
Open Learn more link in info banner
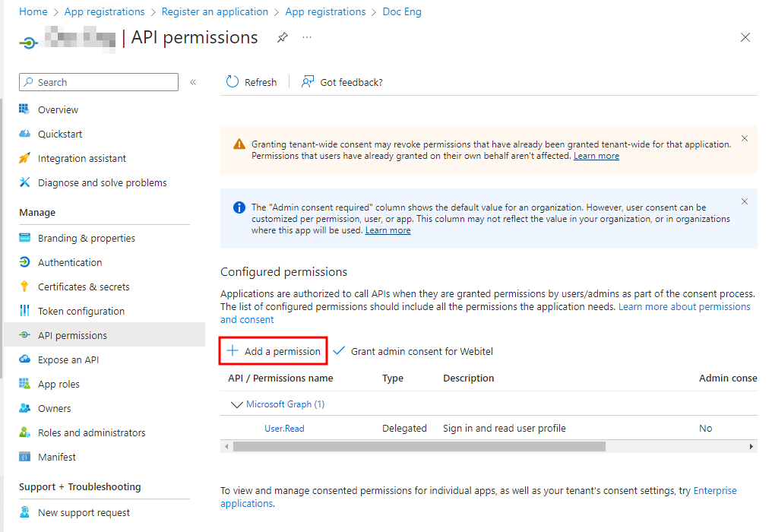click(x=388, y=230)
